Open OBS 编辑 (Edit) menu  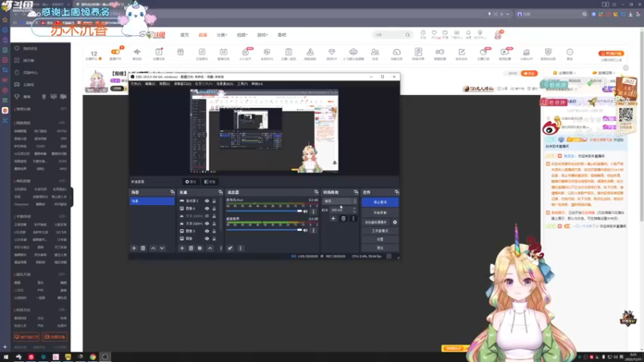(x=150, y=84)
